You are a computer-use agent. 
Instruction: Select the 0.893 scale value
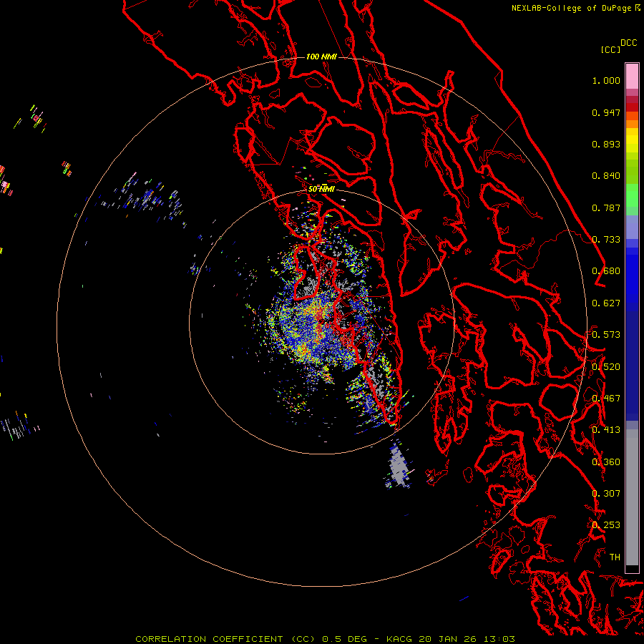click(x=606, y=144)
